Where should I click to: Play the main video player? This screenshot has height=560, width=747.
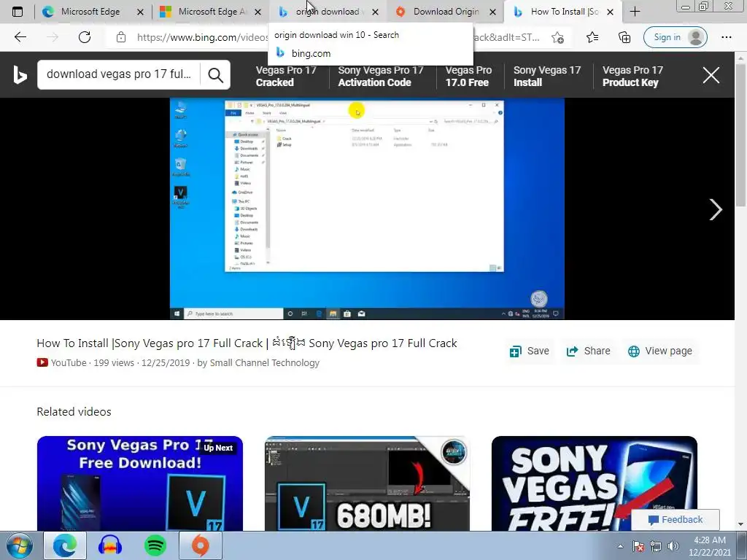click(367, 209)
